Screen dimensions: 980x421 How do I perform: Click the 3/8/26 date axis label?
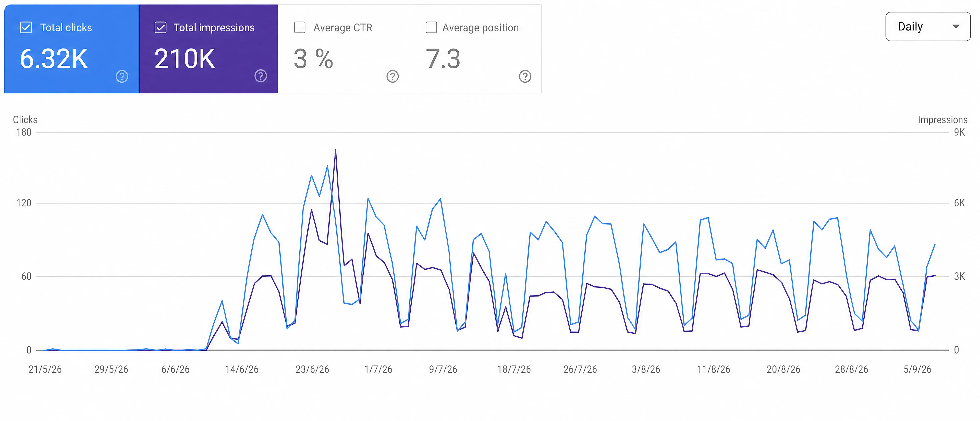(x=646, y=369)
